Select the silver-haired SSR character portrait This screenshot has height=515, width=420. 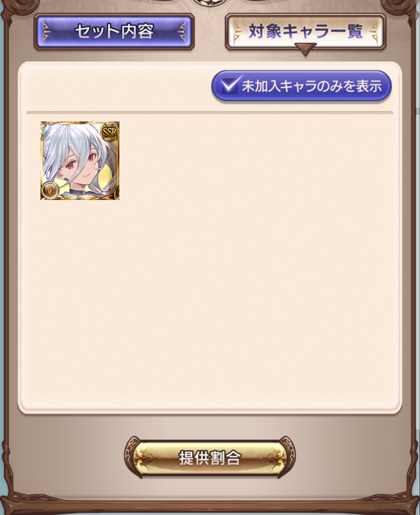80,161
